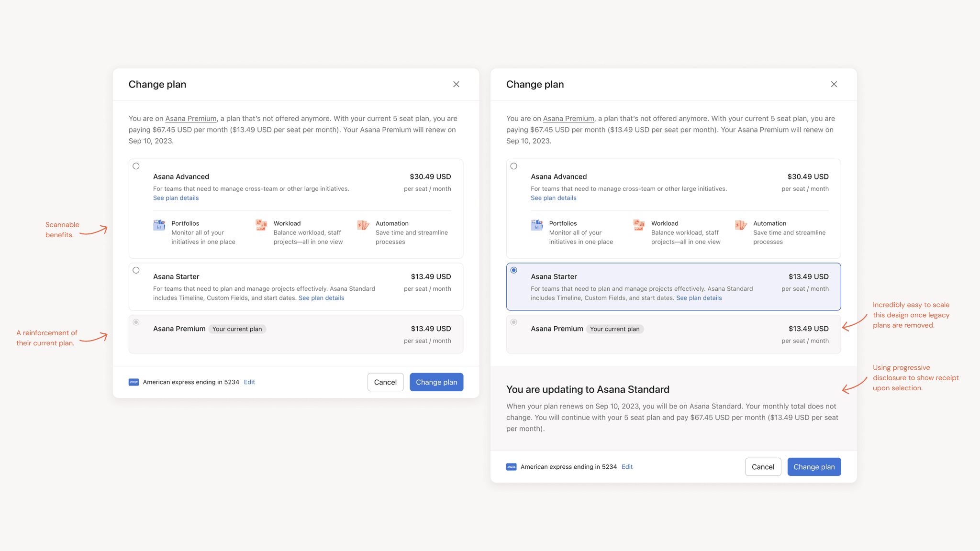980x551 pixels.
Task: Click selected Asana Starter radio in right dialog
Action: [514, 270]
